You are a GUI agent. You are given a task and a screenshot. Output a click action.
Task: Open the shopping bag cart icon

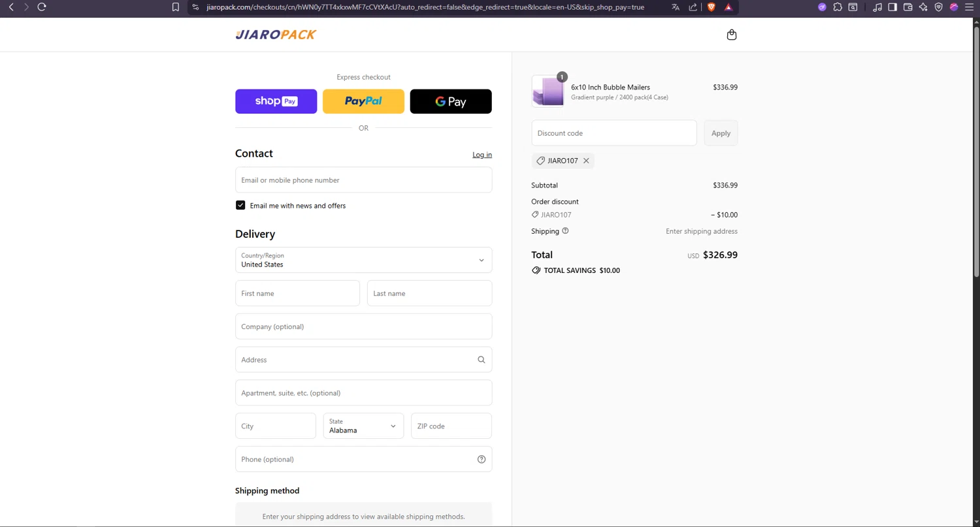(x=732, y=35)
